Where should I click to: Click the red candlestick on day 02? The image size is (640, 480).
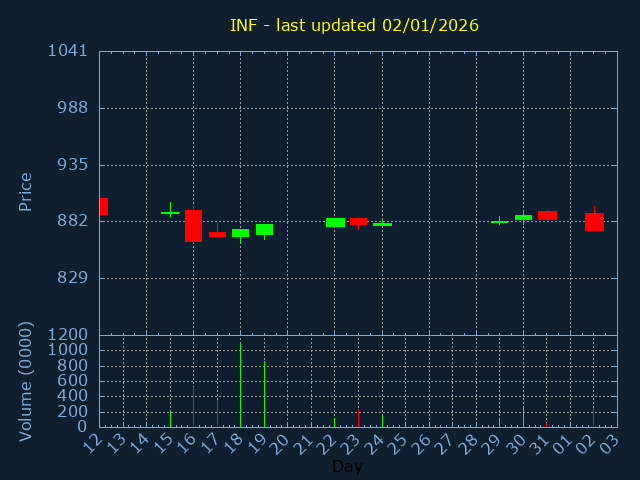[x=594, y=222]
